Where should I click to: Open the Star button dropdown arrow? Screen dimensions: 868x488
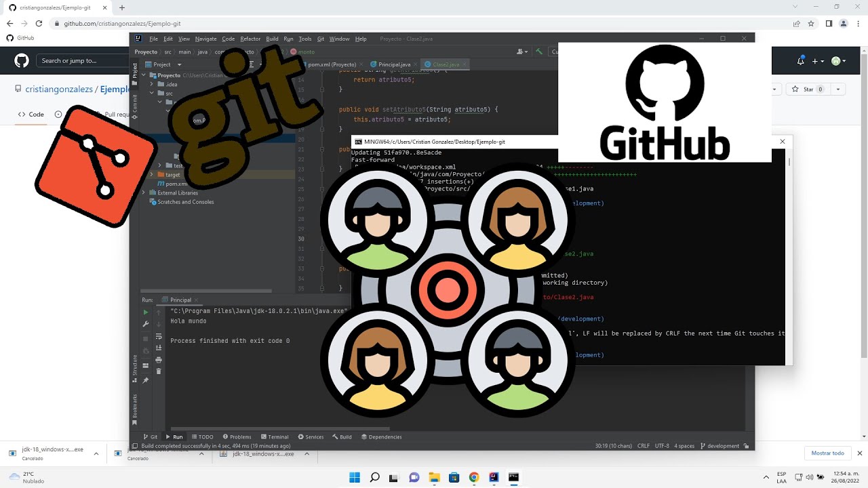coord(838,89)
